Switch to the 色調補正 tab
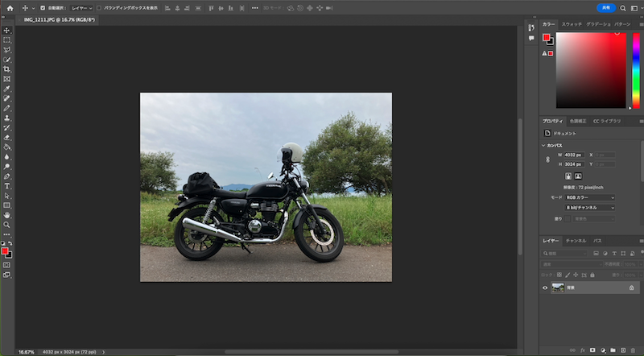This screenshot has height=356, width=644. (578, 122)
